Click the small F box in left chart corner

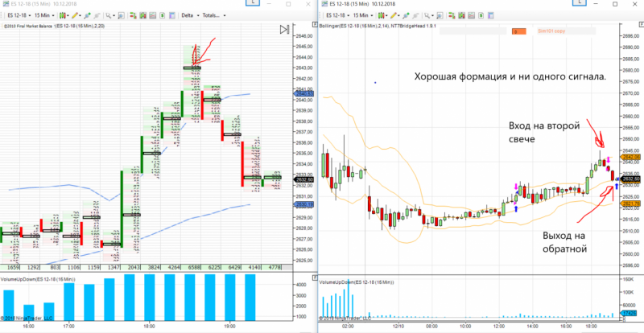[315, 25]
